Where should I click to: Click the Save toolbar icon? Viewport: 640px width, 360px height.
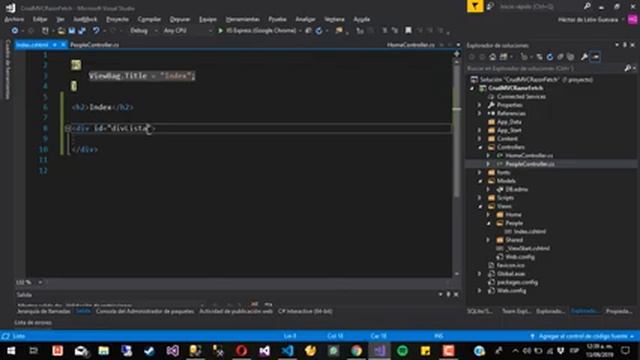[72, 31]
